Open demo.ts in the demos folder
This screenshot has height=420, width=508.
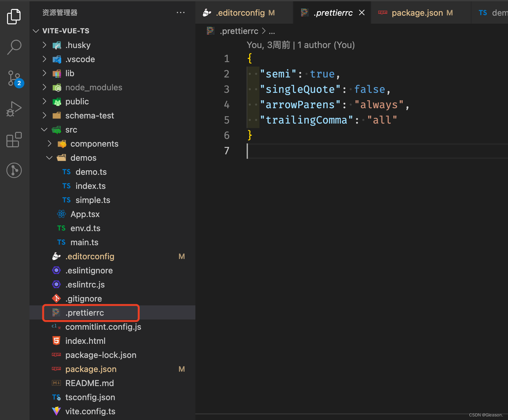(112, 172)
